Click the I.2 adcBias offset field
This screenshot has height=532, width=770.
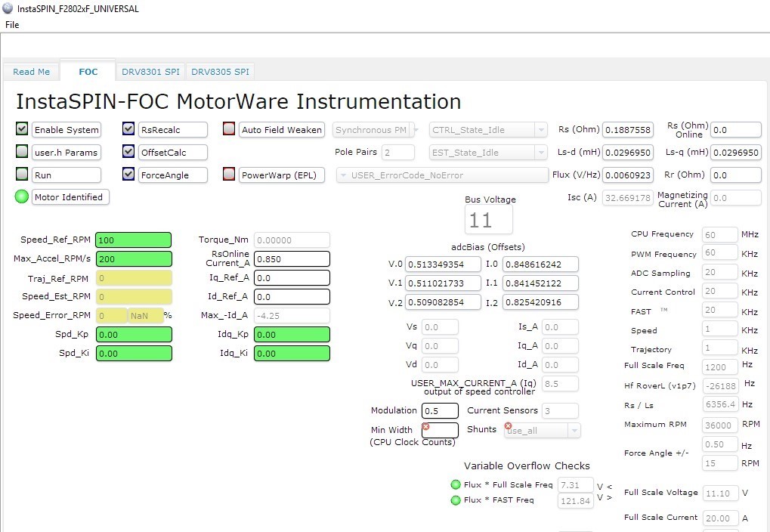coord(541,302)
